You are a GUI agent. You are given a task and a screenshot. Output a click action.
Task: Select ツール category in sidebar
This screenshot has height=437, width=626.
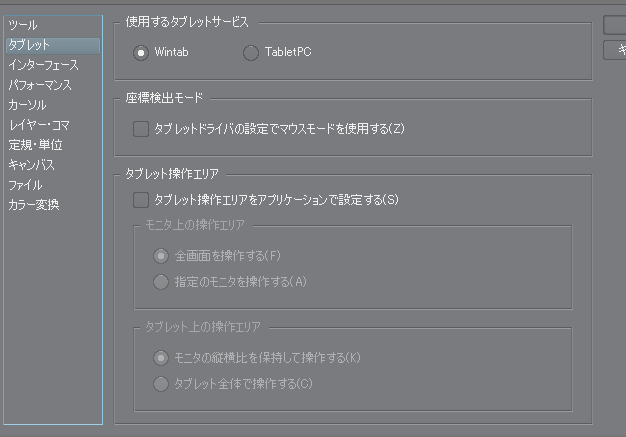click(23, 24)
